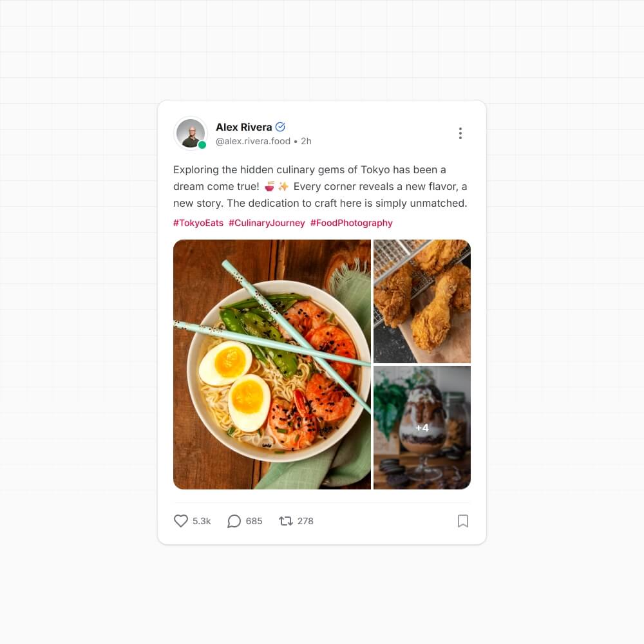Open the fried chicken photo
Screen dimensions: 644x644
422,301
